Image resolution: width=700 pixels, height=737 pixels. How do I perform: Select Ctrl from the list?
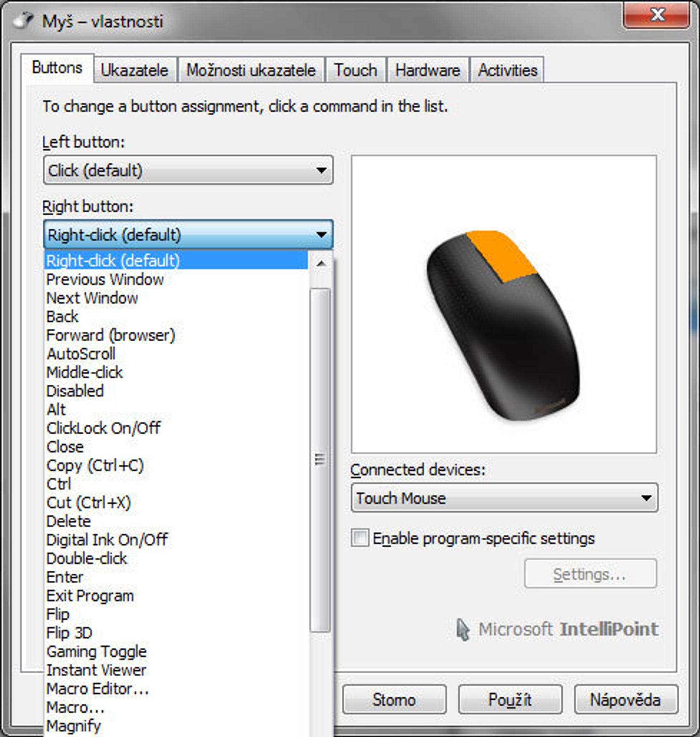pyautogui.click(x=176, y=484)
